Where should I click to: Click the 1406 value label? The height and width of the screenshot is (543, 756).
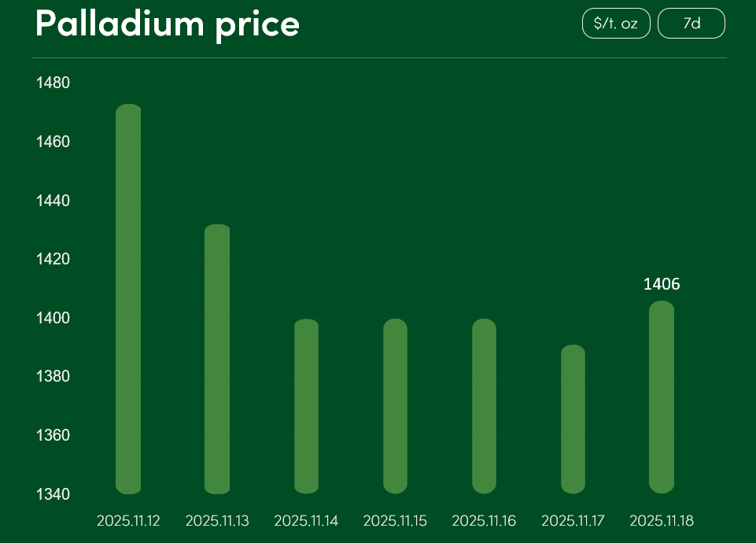(662, 284)
